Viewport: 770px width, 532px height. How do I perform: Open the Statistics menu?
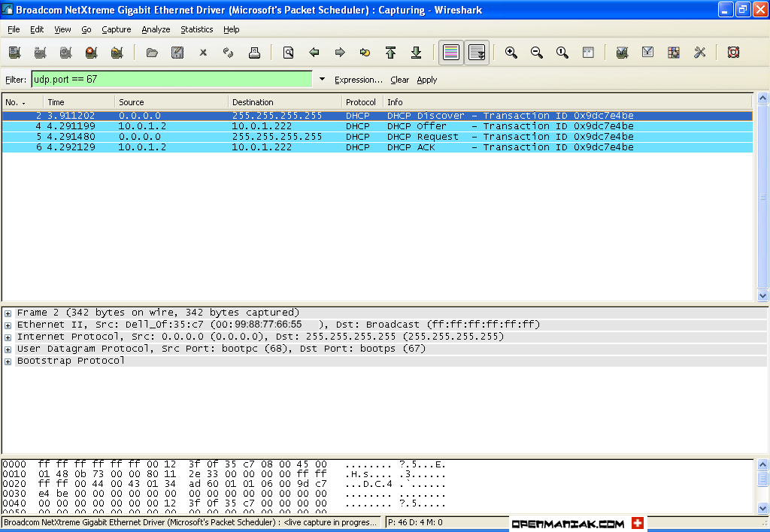197,29
